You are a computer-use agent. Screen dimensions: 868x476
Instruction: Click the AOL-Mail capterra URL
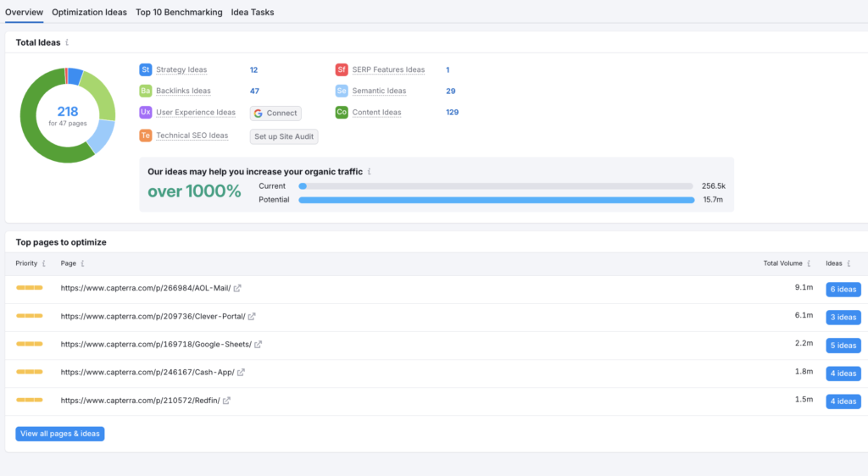click(x=146, y=288)
